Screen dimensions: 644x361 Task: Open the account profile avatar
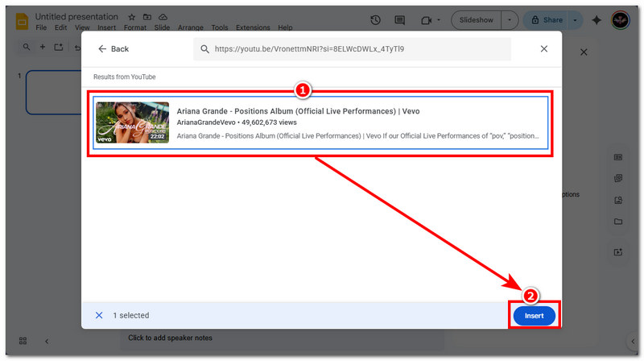[x=621, y=20]
